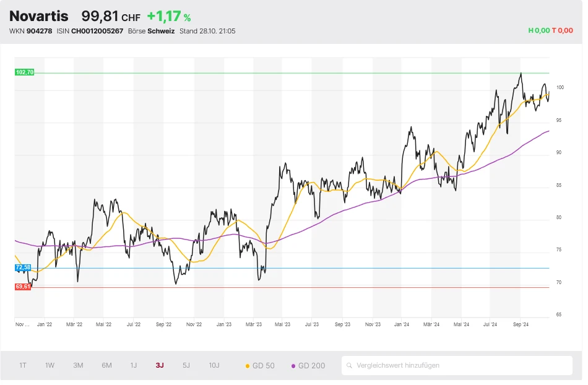Click the red 69,61 low price marker

click(x=23, y=287)
